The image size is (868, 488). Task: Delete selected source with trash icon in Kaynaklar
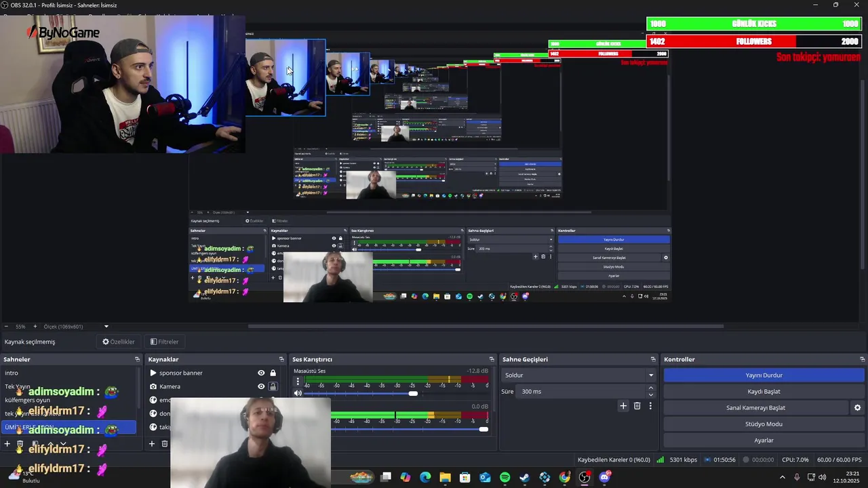[x=164, y=444]
